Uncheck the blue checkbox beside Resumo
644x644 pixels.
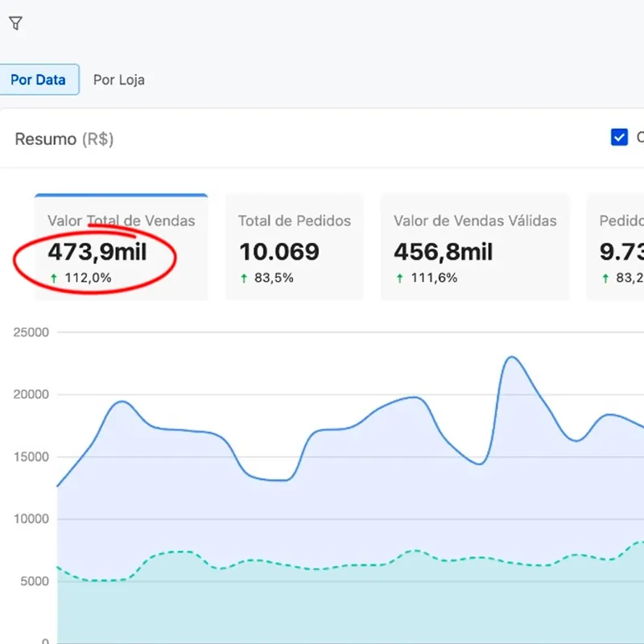(x=619, y=137)
